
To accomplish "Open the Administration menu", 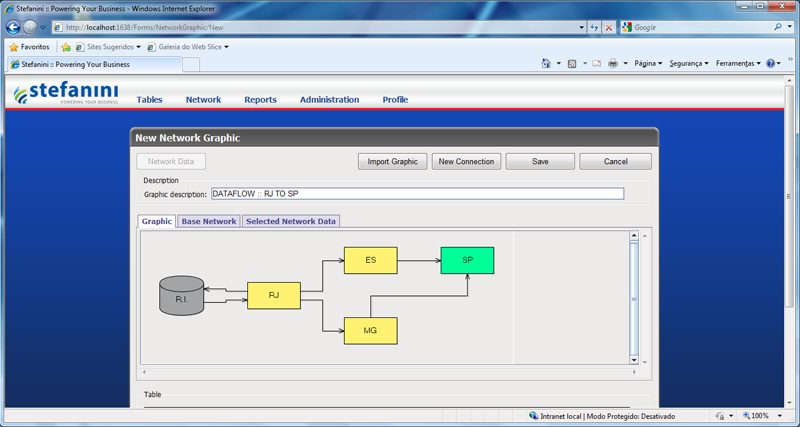I will click(329, 100).
